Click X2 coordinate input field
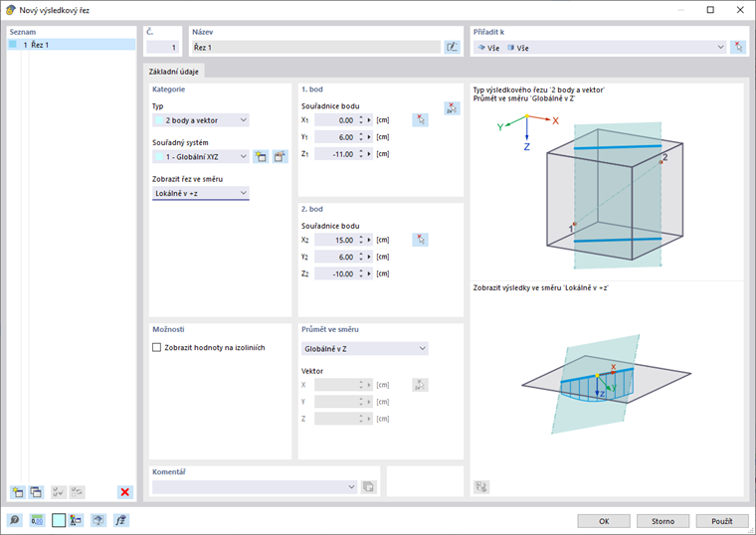 click(x=335, y=240)
